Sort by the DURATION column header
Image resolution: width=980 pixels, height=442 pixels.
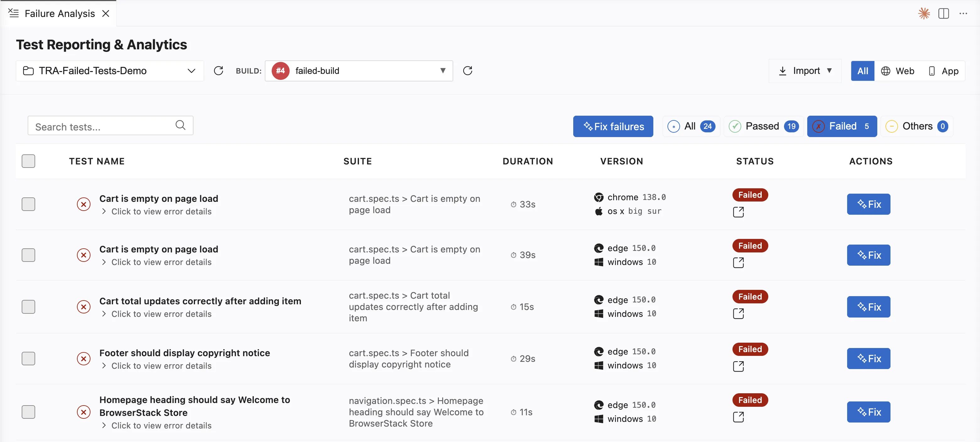[528, 161]
